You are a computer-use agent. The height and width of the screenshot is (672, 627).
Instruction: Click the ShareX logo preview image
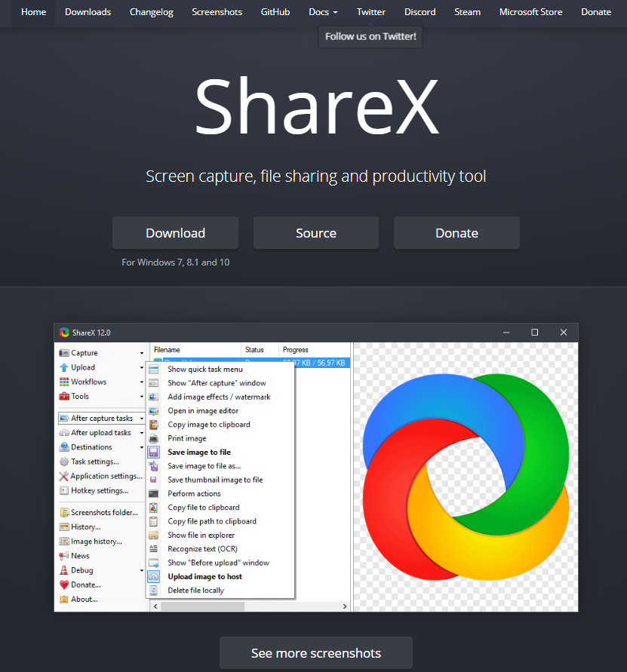pyautogui.click(x=466, y=477)
